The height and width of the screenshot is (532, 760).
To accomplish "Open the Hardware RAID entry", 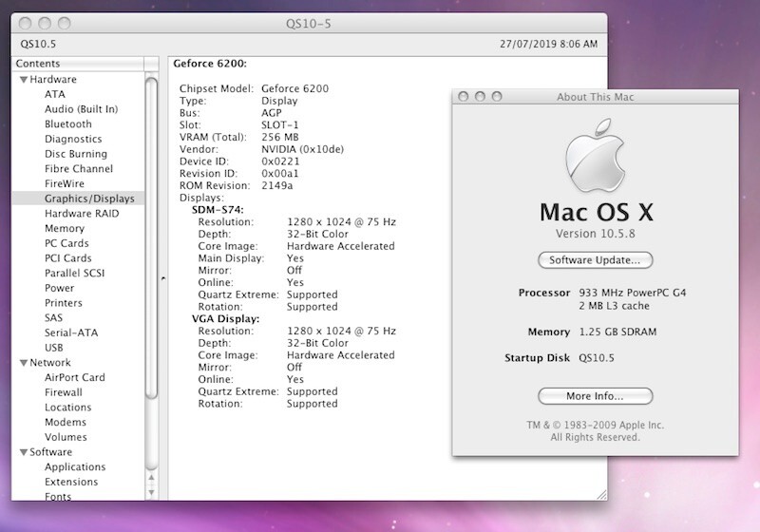I will pyautogui.click(x=82, y=214).
